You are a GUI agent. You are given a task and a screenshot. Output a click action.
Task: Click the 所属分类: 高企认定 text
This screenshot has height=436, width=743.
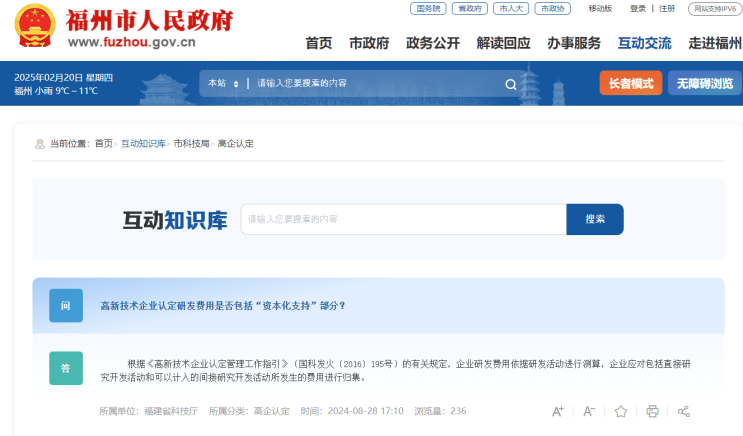249,411
